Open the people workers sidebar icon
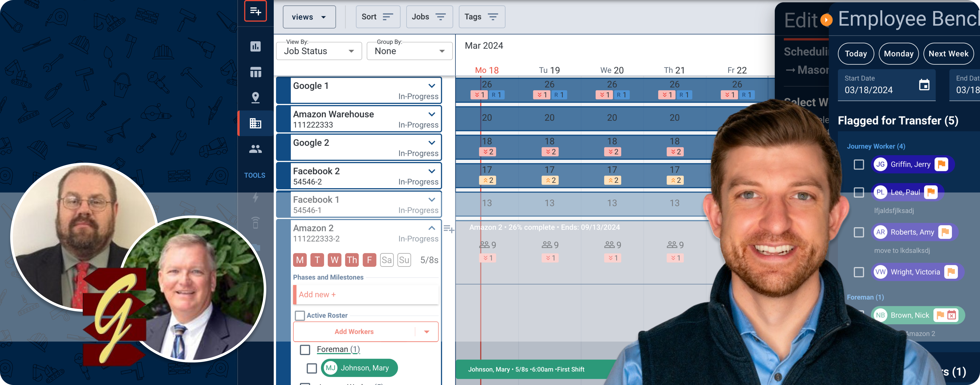The image size is (980, 385). click(255, 149)
